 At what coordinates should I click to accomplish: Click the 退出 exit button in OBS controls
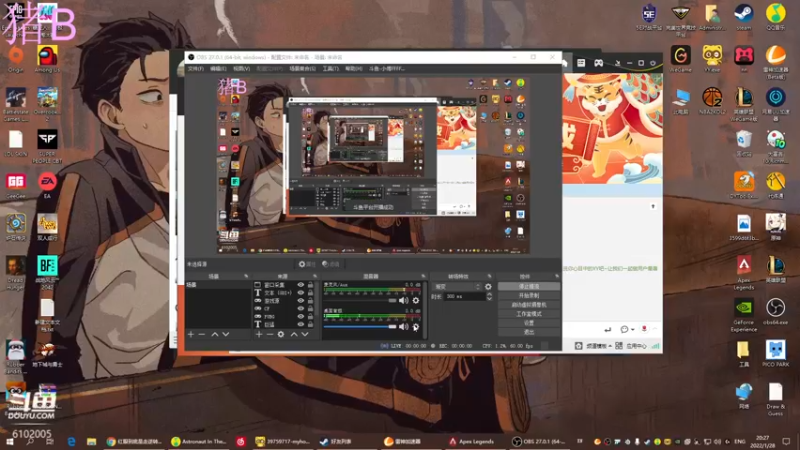click(529, 332)
